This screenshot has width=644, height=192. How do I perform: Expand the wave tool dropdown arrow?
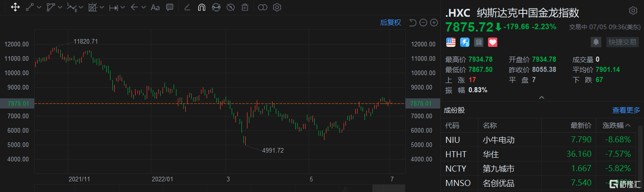pos(81,7)
